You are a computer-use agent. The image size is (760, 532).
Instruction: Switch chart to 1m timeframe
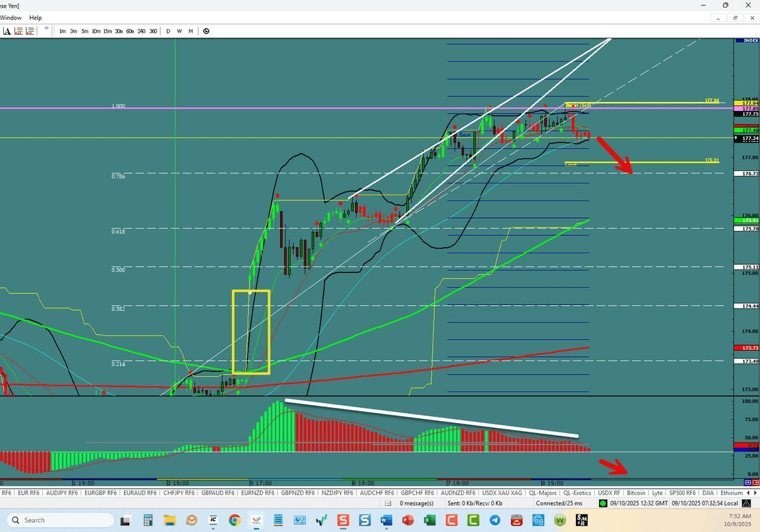(x=62, y=30)
